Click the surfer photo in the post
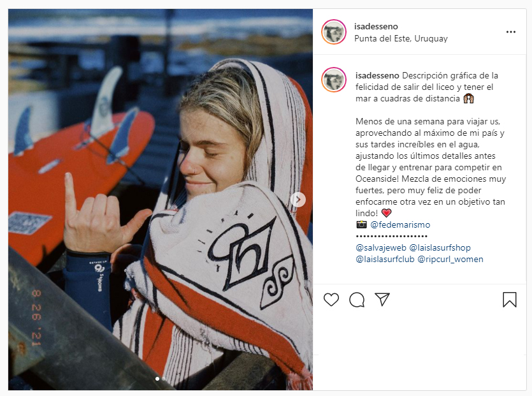The width and height of the screenshot is (532, 396). click(x=161, y=200)
